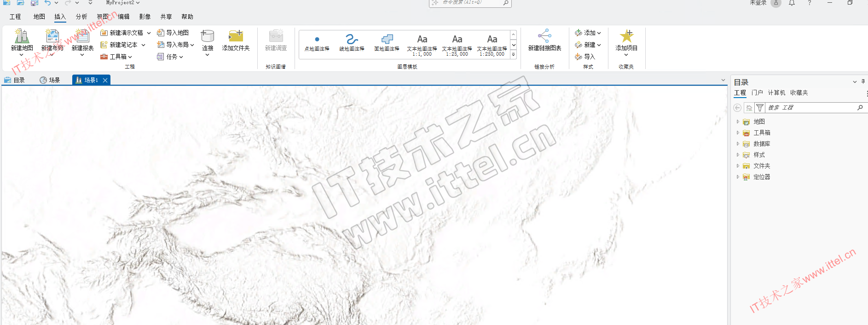Click the new project icon in quick access toolbar

(x=7, y=3)
